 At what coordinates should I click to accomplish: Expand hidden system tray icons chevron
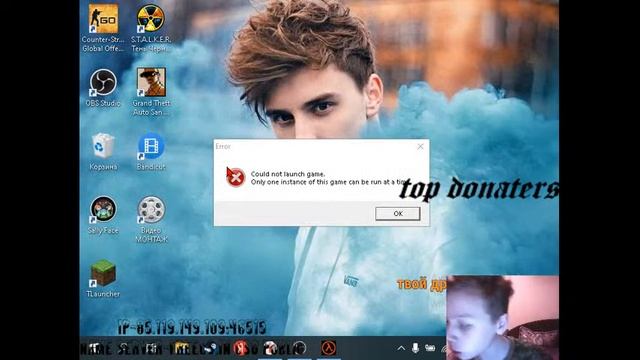point(401,348)
